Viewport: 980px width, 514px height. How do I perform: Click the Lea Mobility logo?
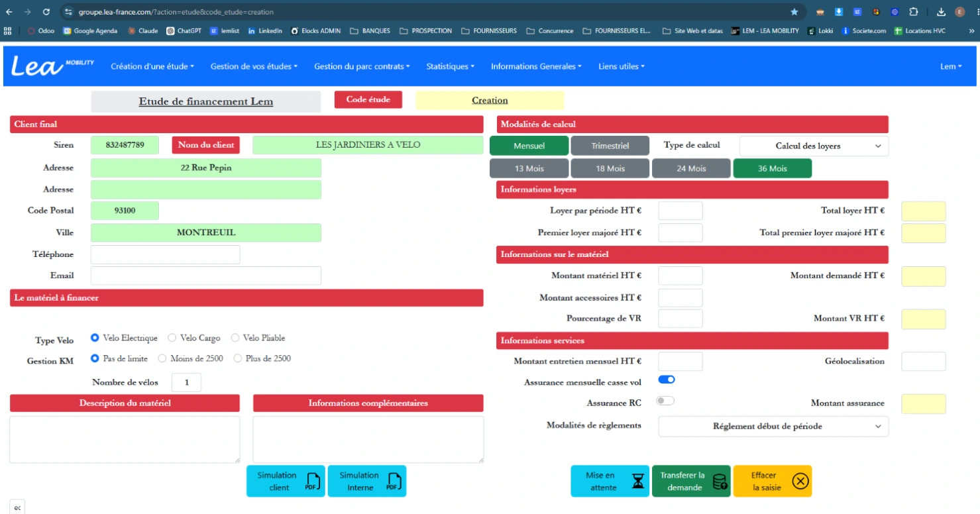(53, 66)
